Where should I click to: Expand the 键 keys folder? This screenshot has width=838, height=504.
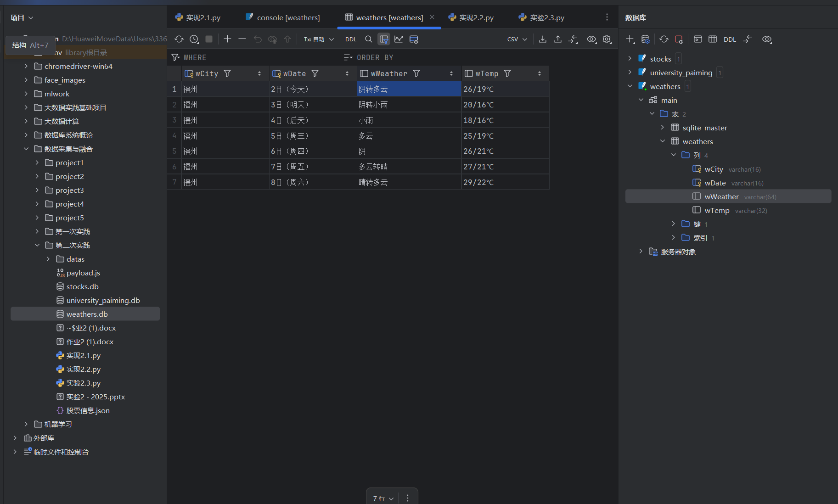pyautogui.click(x=674, y=224)
